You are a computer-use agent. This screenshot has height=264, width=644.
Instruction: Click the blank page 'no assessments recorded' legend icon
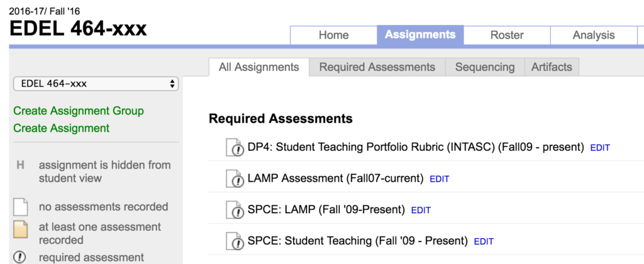click(x=21, y=207)
